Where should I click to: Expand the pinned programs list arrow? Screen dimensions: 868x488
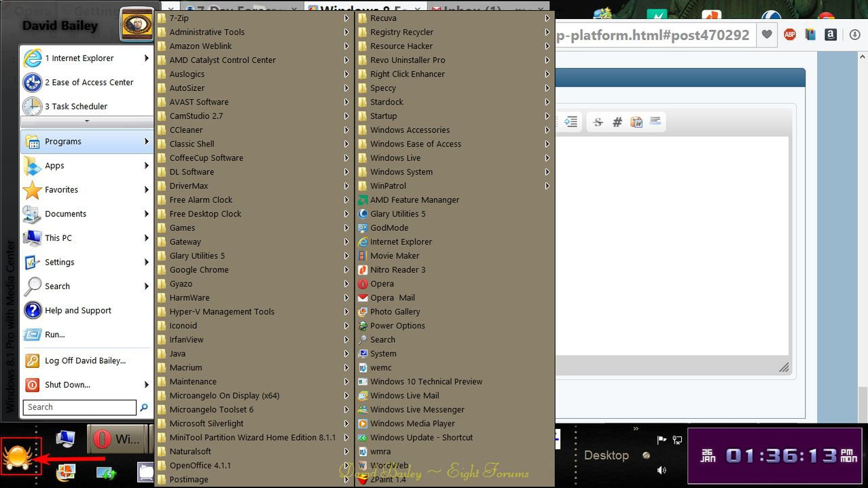coord(86,121)
